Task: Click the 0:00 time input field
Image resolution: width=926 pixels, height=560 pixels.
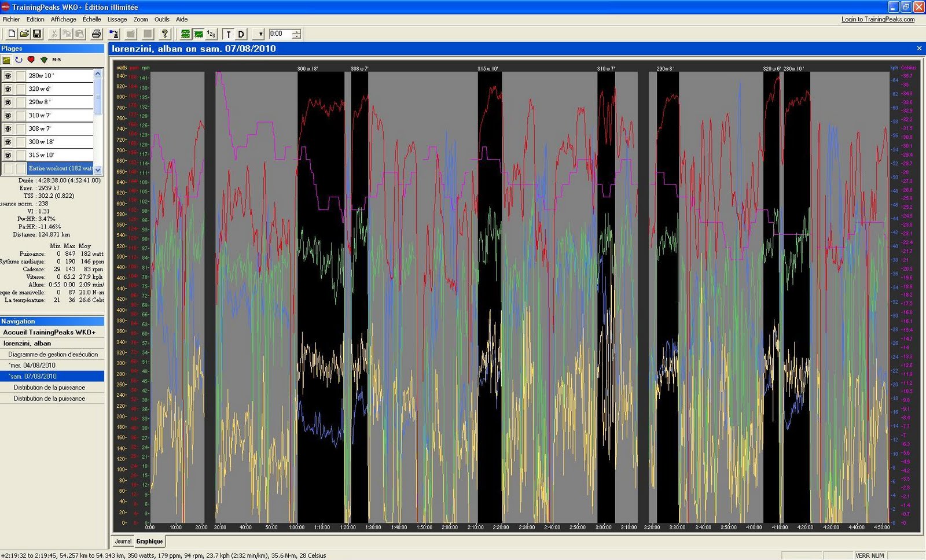Action: (x=281, y=34)
